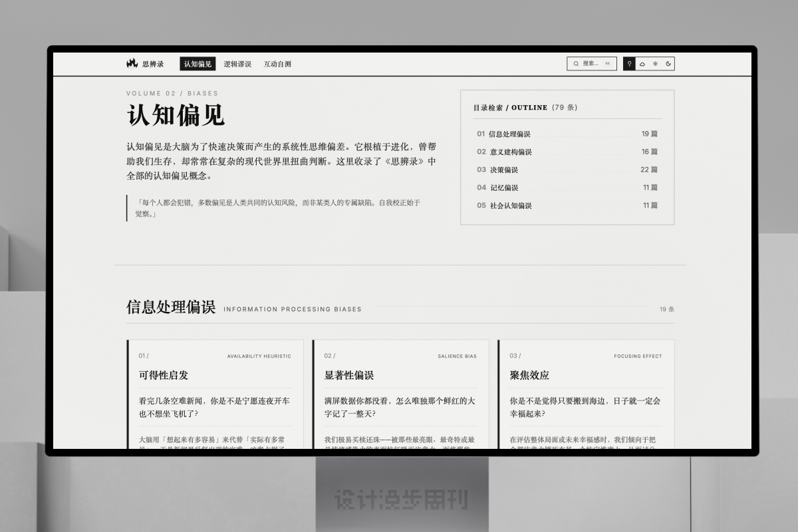Go to outline entry 信息处理偏误
The image size is (798, 532).
point(567,134)
